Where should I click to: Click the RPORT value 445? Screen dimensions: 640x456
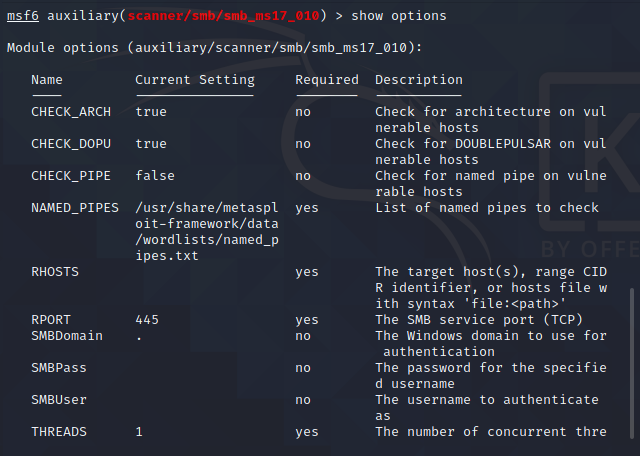point(147,320)
